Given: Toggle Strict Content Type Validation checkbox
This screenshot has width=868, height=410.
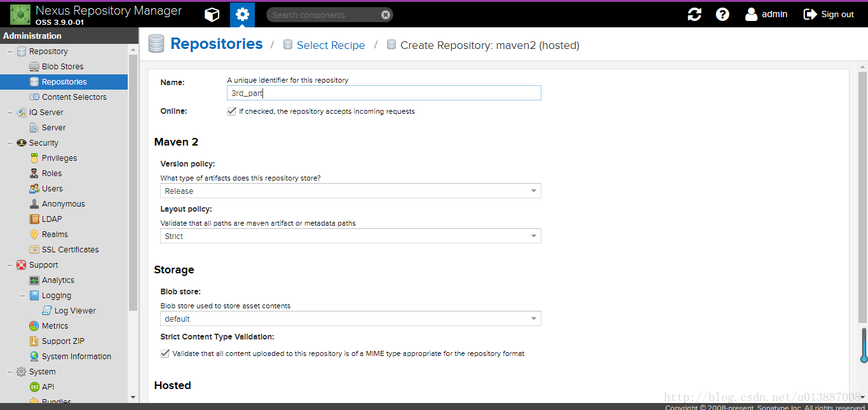Looking at the screenshot, I should tap(165, 353).
